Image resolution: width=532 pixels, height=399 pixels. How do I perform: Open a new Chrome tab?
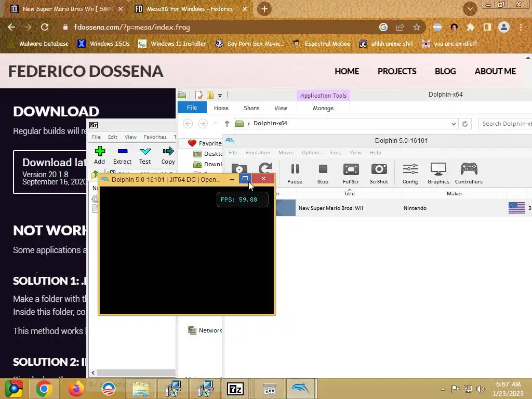click(264, 9)
